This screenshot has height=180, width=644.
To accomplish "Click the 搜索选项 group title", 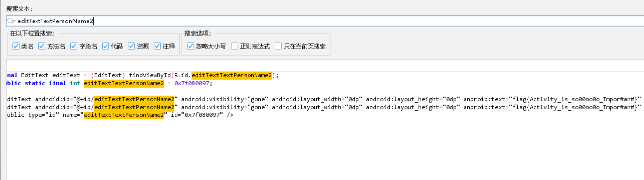I will pos(198,33).
